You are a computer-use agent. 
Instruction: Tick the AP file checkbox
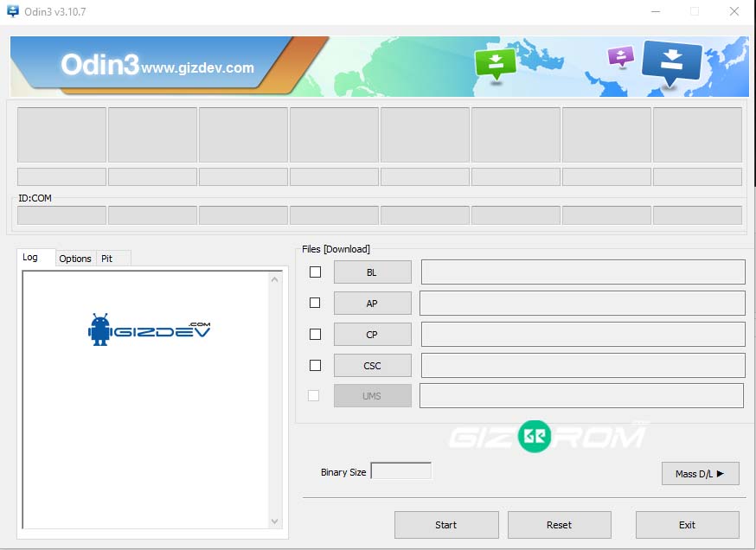pyautogui.click(x=314, y=303)
